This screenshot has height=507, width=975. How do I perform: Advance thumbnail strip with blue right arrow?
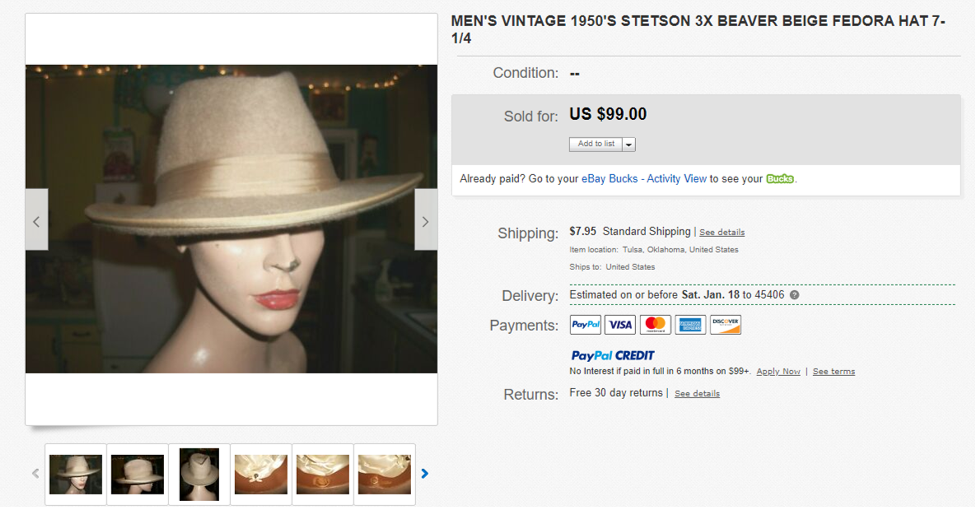point(425,474)
